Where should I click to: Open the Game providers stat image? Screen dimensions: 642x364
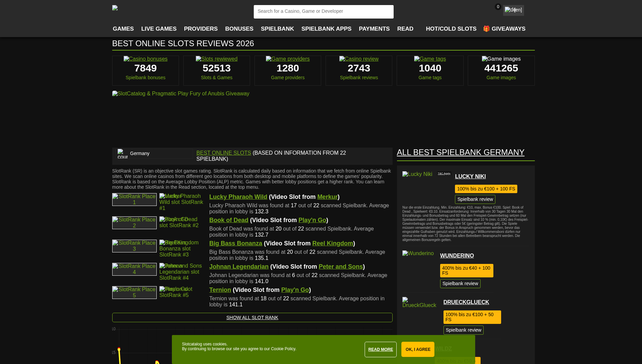pos(288,59)
